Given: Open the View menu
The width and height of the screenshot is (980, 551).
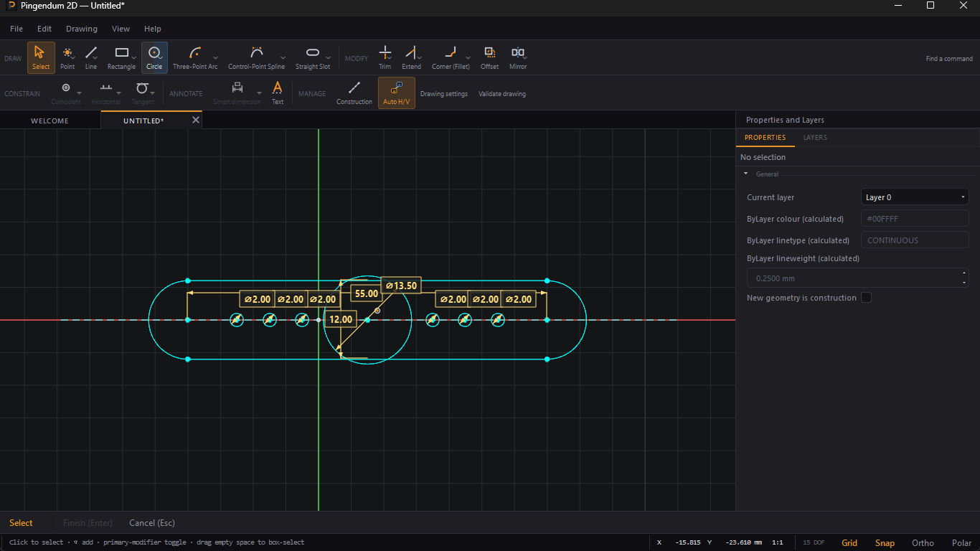Looking at the screenshot, I should coord(121,29).
